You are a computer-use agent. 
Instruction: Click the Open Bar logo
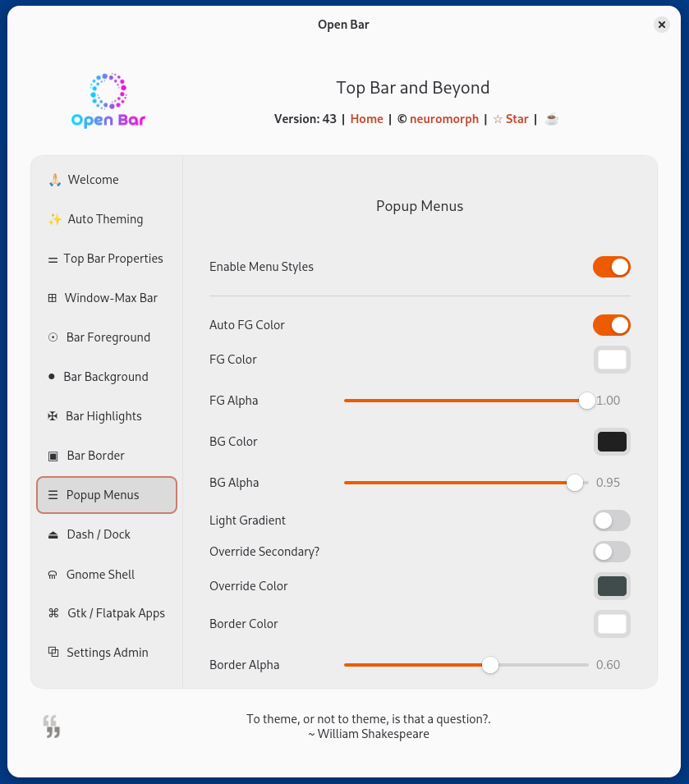[108, 100]
